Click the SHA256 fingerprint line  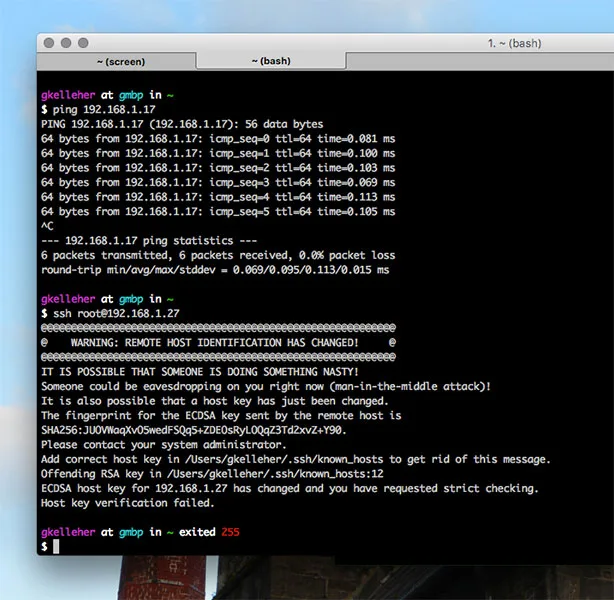point(194,430)
